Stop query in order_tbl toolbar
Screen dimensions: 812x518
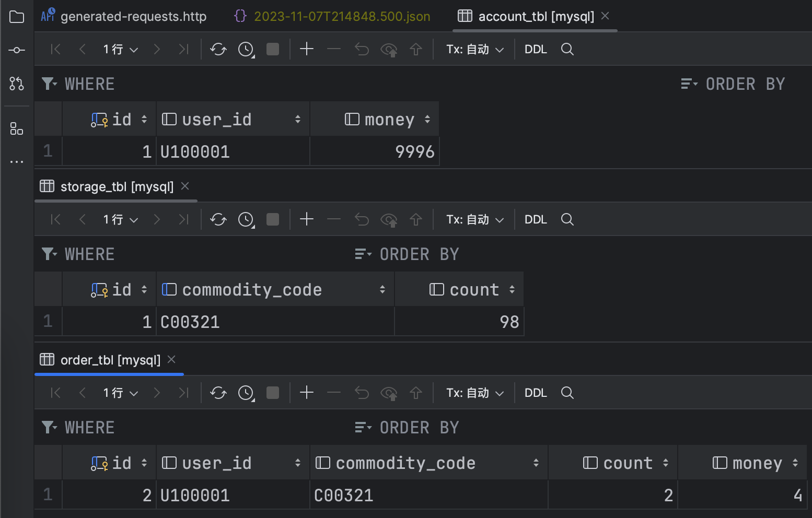[x=273, y=393]
